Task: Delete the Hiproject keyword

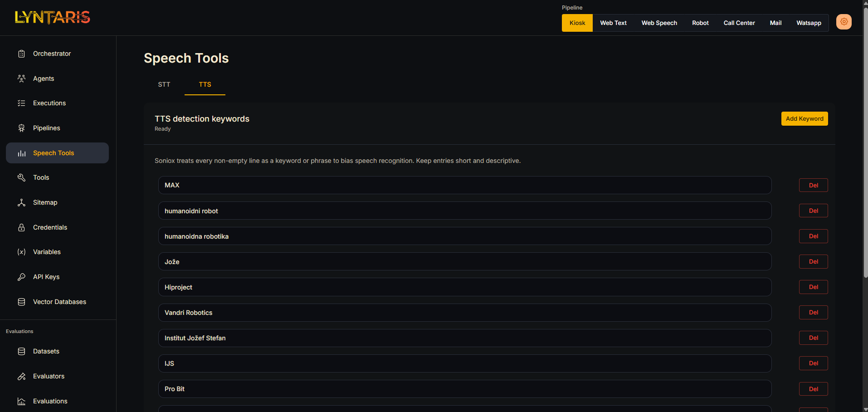Action: (813, 287)
